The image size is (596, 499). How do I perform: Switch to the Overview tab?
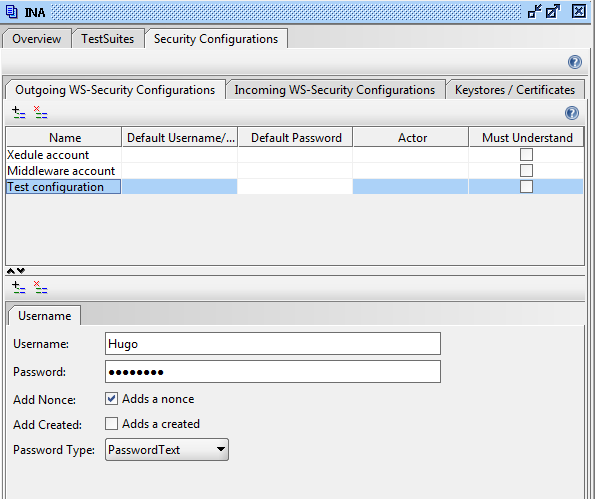(x=36, y=39)
